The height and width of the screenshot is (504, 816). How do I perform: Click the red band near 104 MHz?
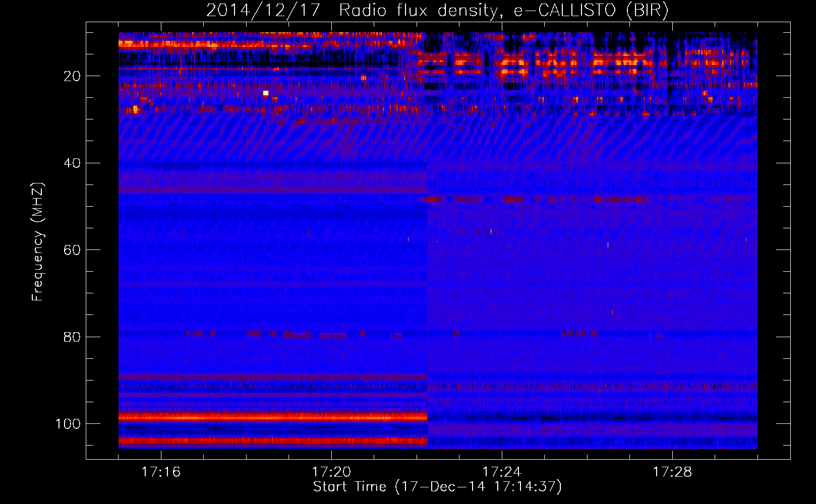pos(273,441)
